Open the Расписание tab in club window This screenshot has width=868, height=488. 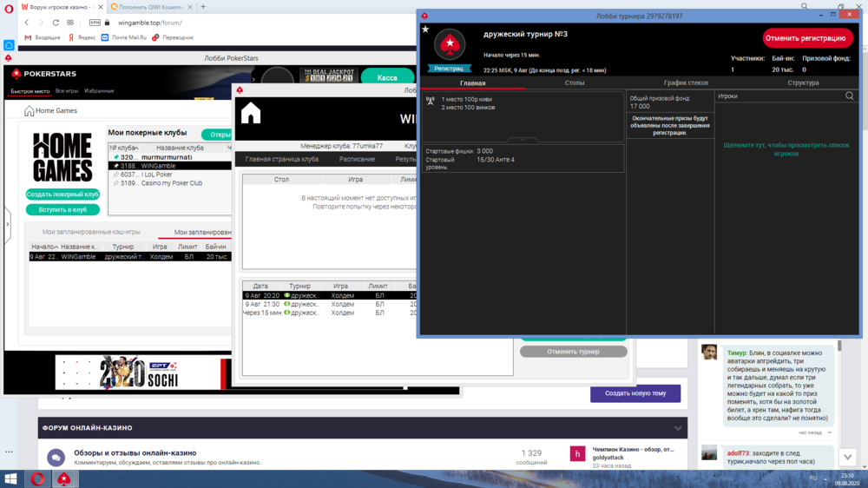tap(358, 159)
